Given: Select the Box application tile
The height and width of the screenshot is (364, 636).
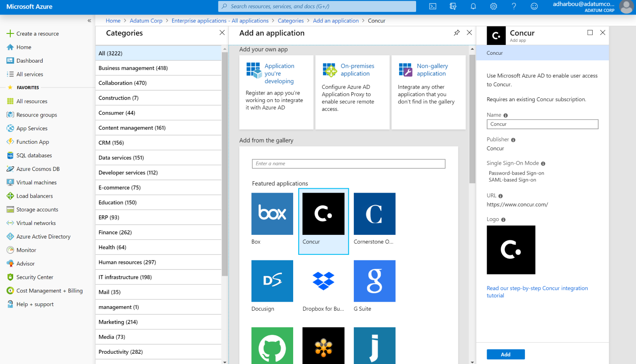Looking at the screenshot, I should pos(272,214).
